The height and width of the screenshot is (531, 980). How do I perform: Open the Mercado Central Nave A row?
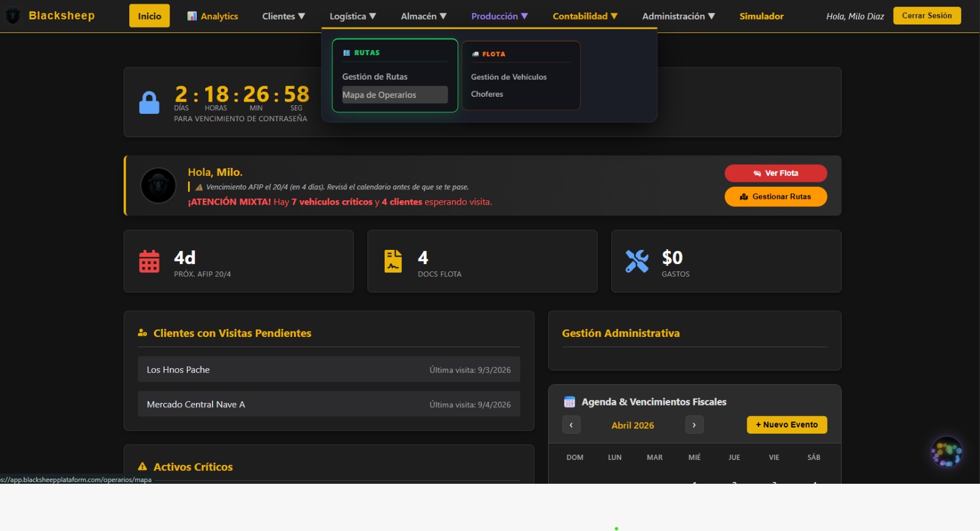click(328, 404)
